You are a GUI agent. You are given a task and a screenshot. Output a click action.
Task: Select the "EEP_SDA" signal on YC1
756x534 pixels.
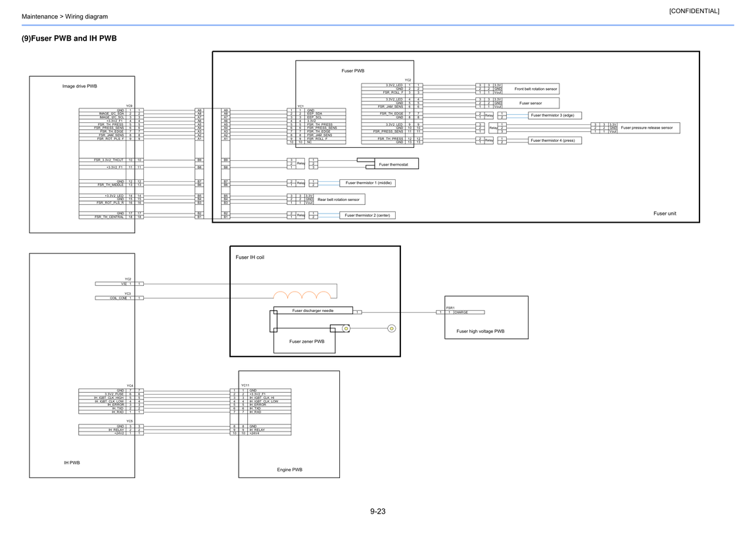coord(315,114)
